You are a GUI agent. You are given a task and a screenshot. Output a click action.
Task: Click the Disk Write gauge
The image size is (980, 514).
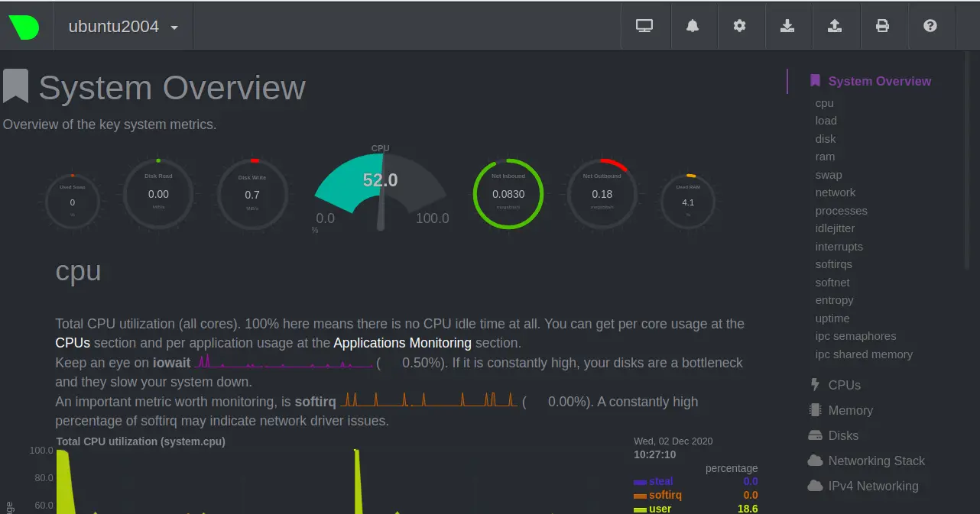(252, 194)
